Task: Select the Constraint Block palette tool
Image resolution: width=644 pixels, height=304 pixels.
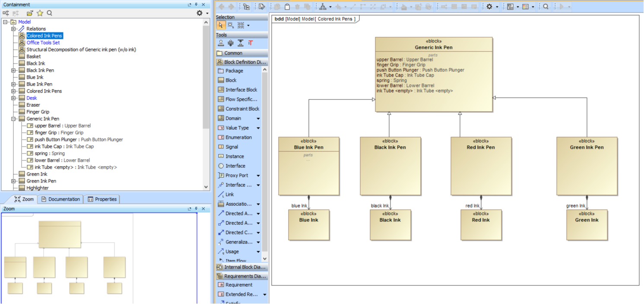Action: click(242, 109)
